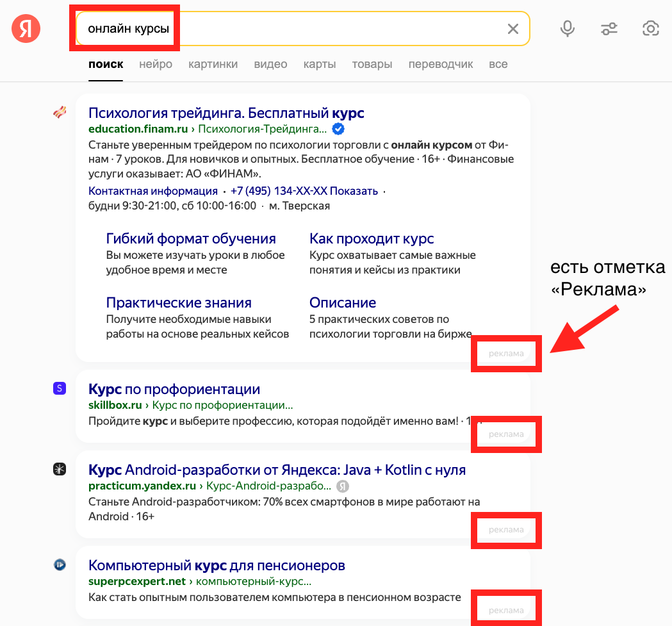Click «реклама» label on Skillbox result
The width and height of the screenshot is (672, 626).
click(506, 434)
